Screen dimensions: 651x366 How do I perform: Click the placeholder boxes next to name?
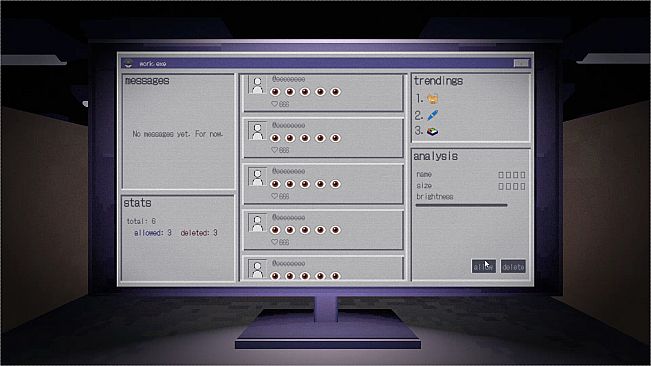[512, 175]
